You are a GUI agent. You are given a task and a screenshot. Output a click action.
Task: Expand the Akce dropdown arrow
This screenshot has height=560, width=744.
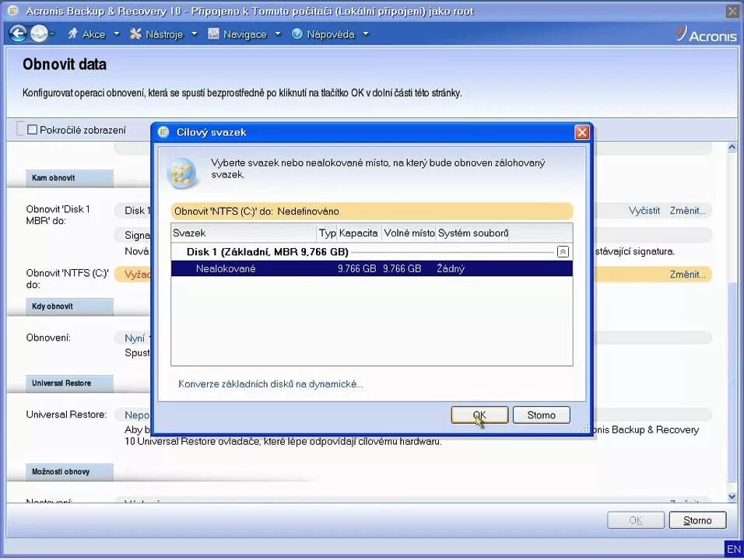click(116, 34)
